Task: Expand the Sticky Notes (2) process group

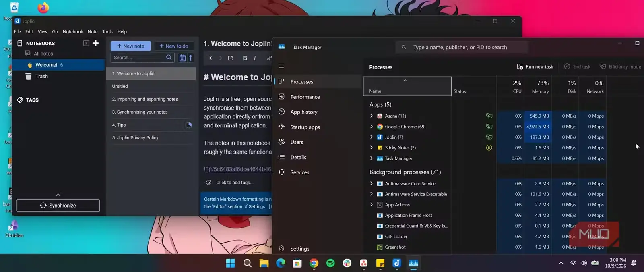Action: pyautogui.click(x=372, y=148)
